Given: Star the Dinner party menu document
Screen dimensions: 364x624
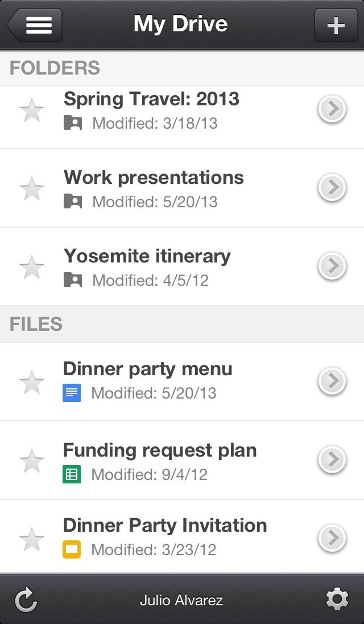Looking at the screenshot, I should click(x=32, y=381).
